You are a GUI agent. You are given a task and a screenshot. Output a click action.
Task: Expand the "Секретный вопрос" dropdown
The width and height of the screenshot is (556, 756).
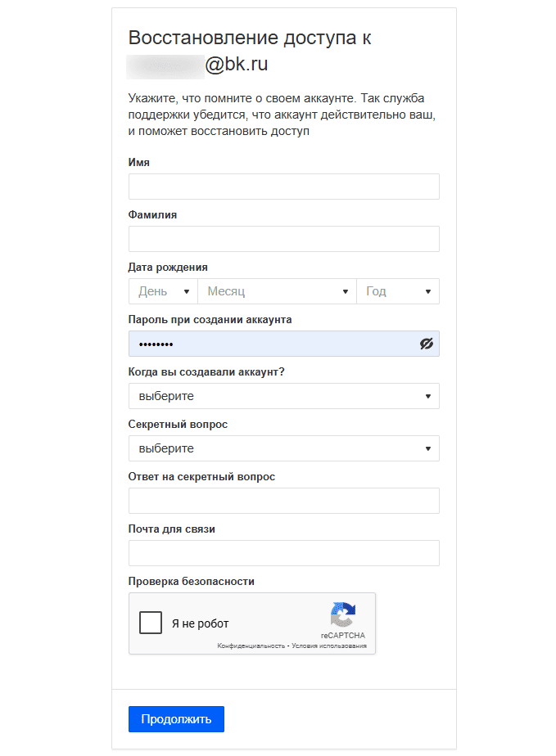tap(283, 448)
